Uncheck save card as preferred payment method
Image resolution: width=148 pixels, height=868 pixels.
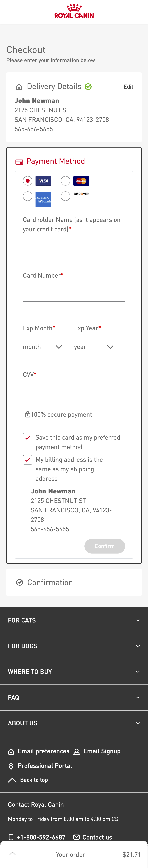tap(28, 438)
